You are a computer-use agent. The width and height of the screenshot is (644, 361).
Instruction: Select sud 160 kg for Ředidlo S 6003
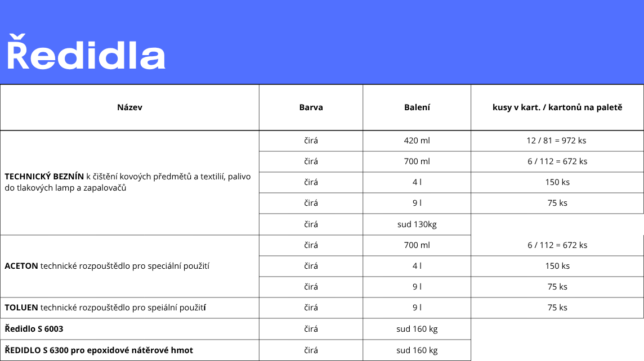coord(417,329)
